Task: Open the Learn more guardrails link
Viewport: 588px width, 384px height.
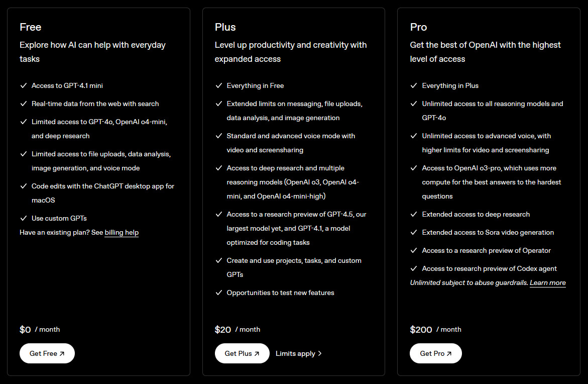Action: pyautogui.click(x=547, y=283)
